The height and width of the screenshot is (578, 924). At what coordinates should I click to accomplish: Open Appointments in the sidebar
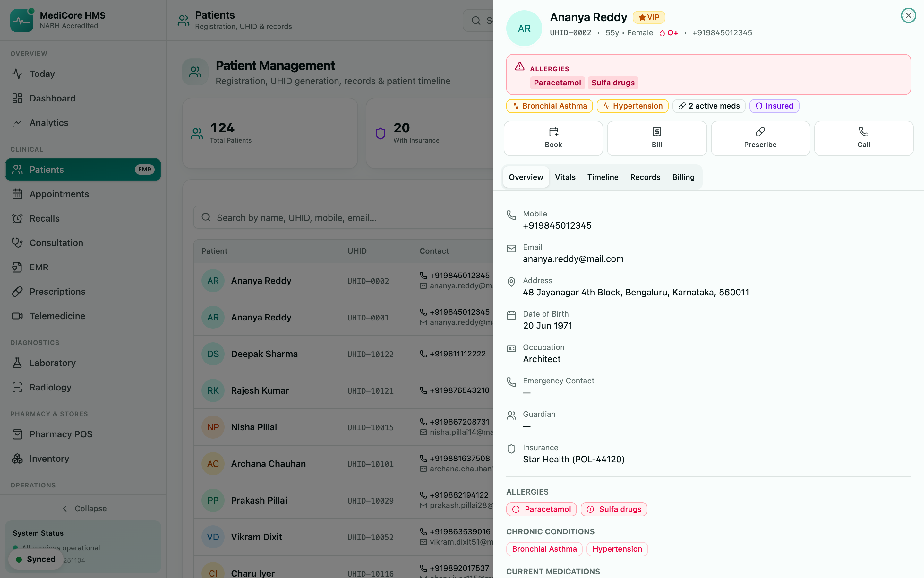[83, 194]
